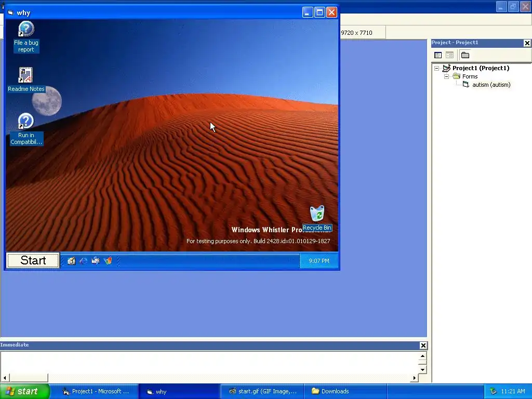Open the Run in Compatibility help shortcut
Image resolution: width=532 pixels, height=399 pixels.
coord(26,129)
